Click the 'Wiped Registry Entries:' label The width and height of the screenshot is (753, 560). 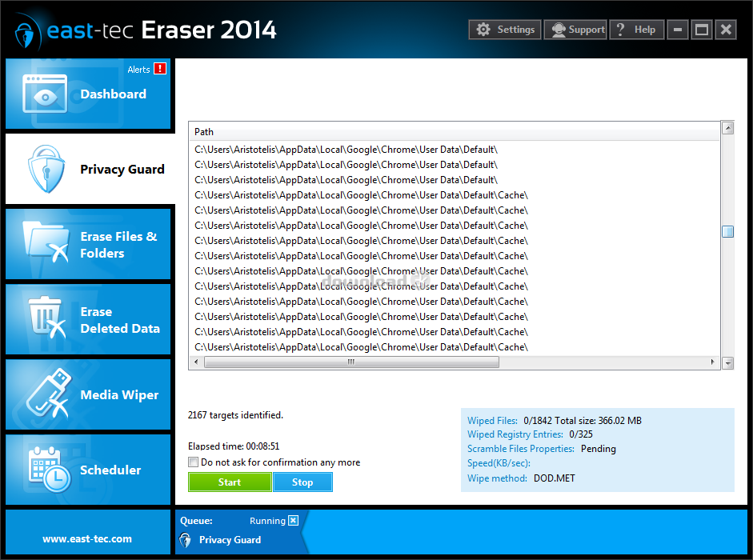pos(515,434)
